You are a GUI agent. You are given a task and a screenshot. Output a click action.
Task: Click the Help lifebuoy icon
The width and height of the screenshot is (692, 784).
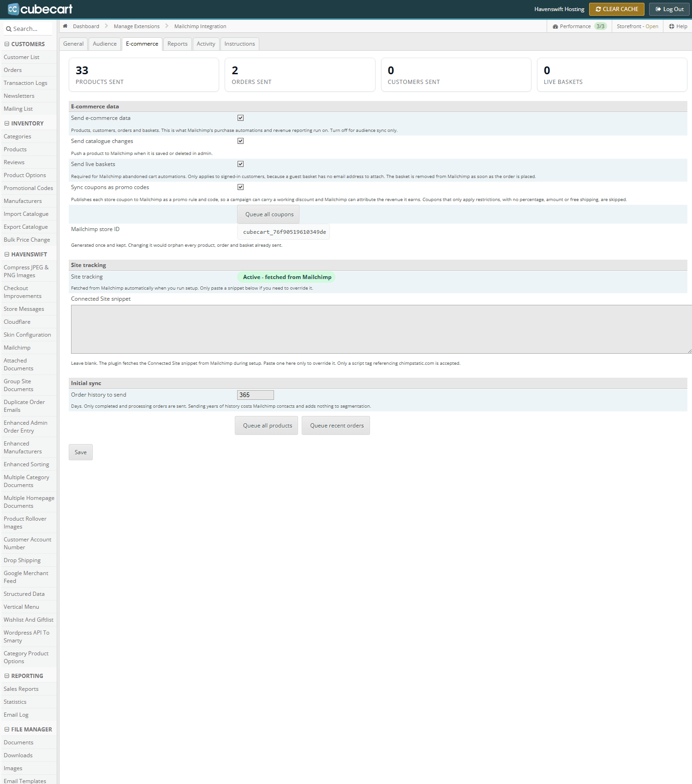click(672, 26)
